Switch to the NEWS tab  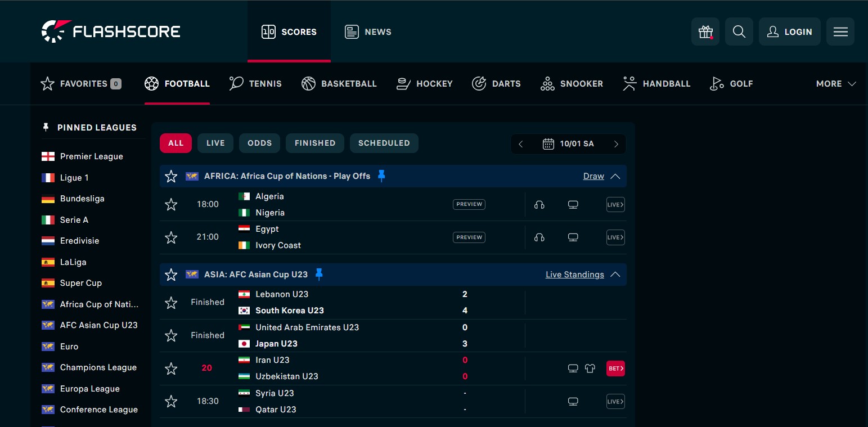[368, 32]
